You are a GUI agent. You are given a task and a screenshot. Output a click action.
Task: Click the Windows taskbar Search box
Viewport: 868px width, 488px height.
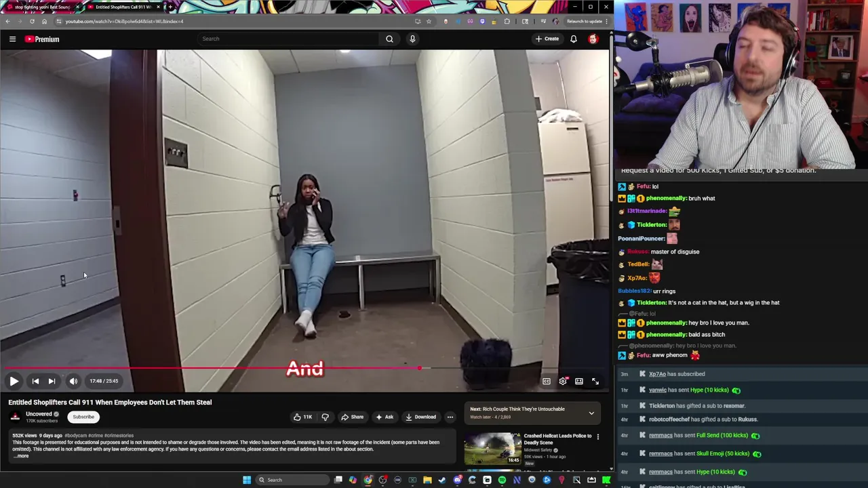click(292, 480)
